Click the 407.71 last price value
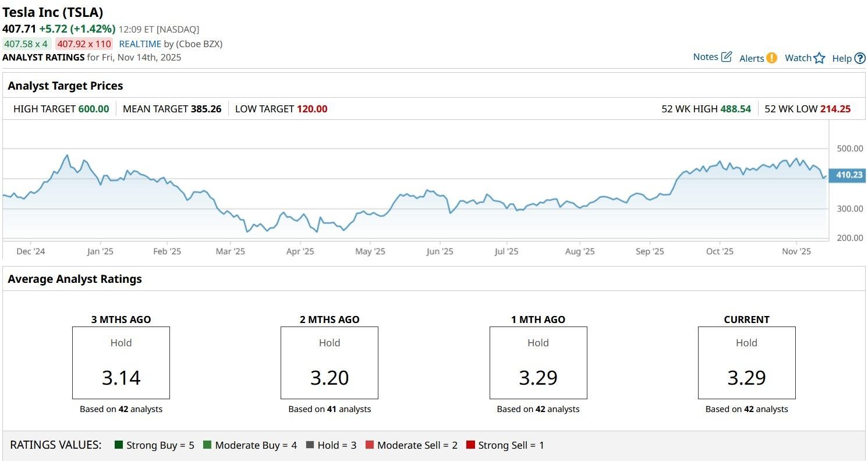 pos(19,29)
